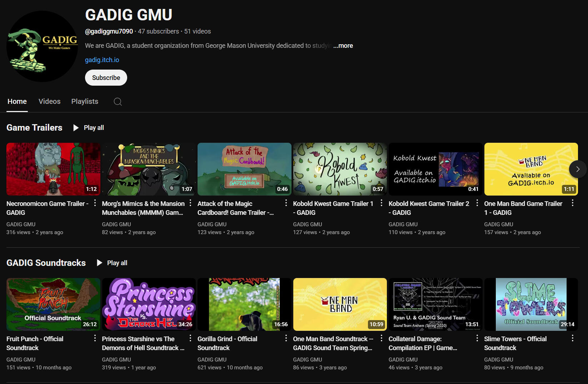
Task: Open options menu for Collateral Damage EP
Action: coord(477,338)
